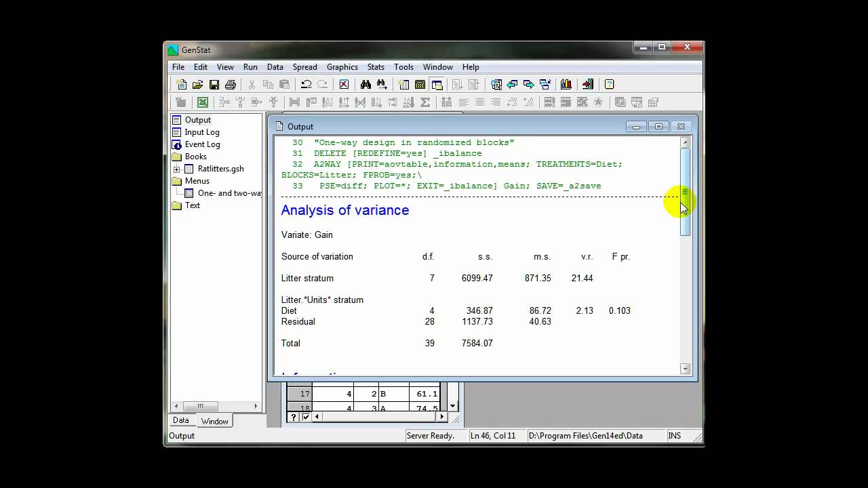The width and height of the screenshot is (868, 488).
Task: Click the binoculars Find Next icon
Action: coord(382,85)
